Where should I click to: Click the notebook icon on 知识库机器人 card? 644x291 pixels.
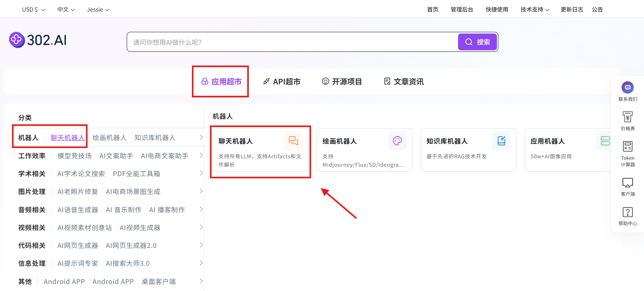tap(501, 141)
